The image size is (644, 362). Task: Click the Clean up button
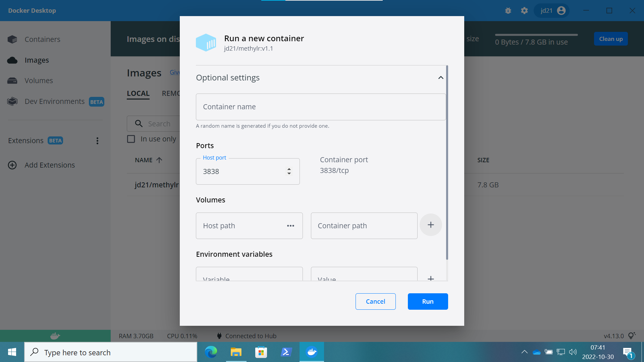pyautogui.click(x=611, y=39)
